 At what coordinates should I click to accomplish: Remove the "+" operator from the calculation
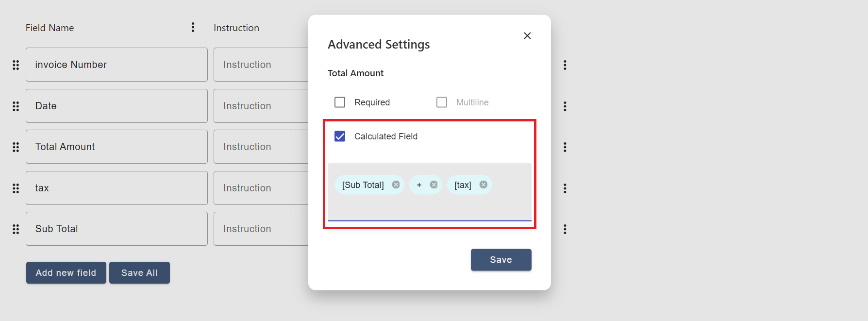click(433, 185)
